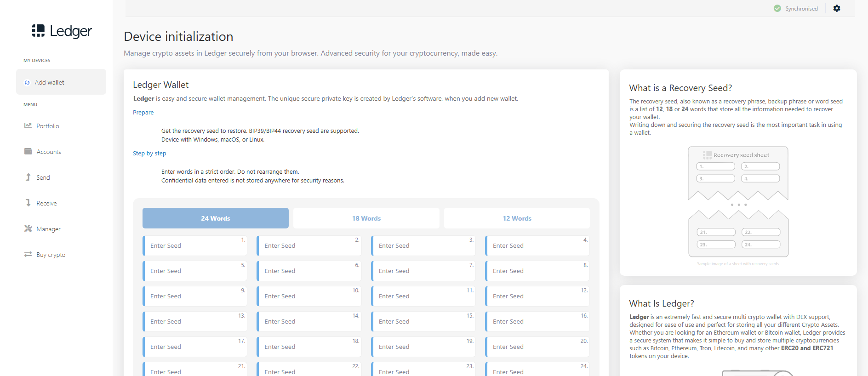This screenshot has height=376, width=868.
Task: Click seed word field number 14
Action: 309,321
